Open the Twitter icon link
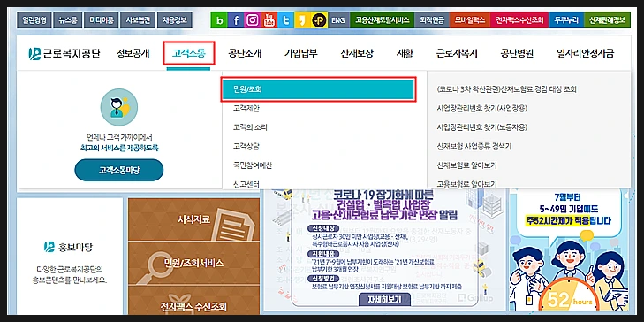 click(x=286, y=19)
